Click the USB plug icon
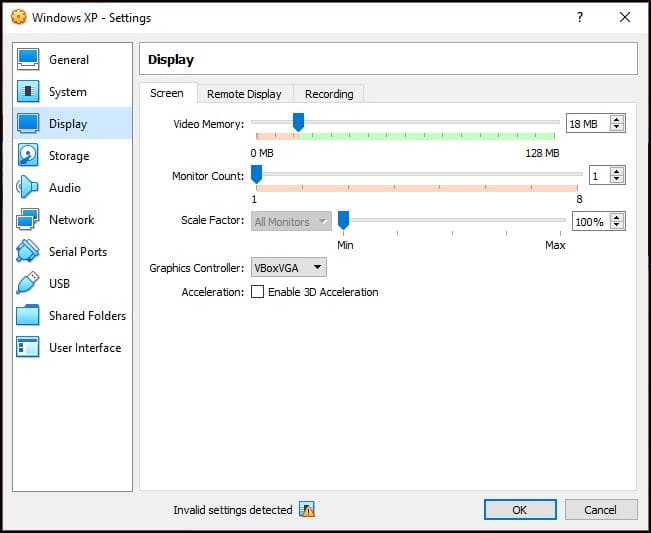Screen dimensions: 651x533 coord(28,284)
